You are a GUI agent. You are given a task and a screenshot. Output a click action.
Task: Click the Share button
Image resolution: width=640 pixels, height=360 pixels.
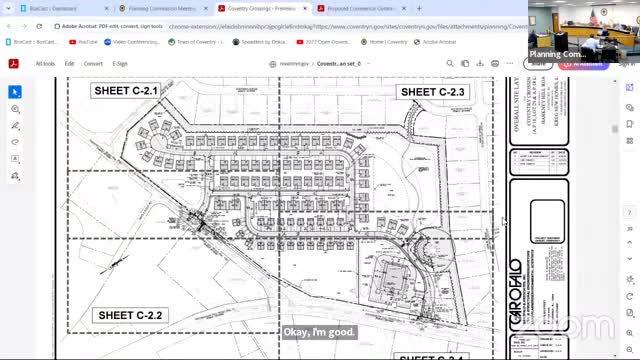(538, 64)
